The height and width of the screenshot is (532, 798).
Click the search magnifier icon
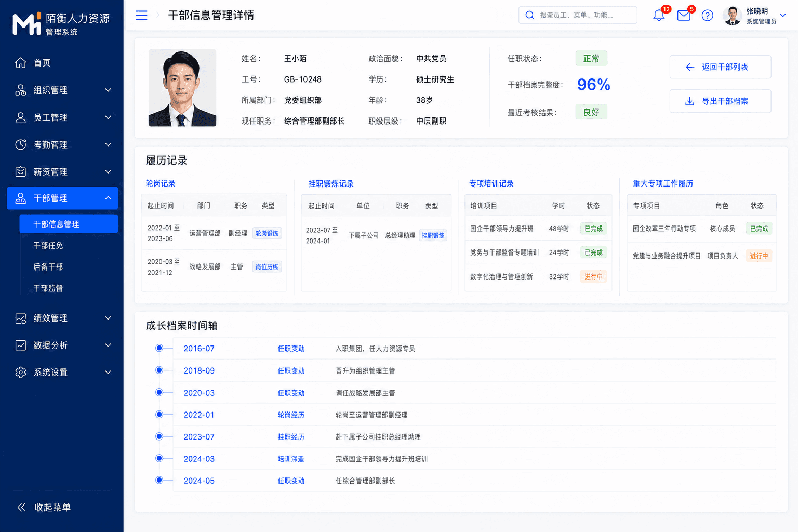pos(529,15)
